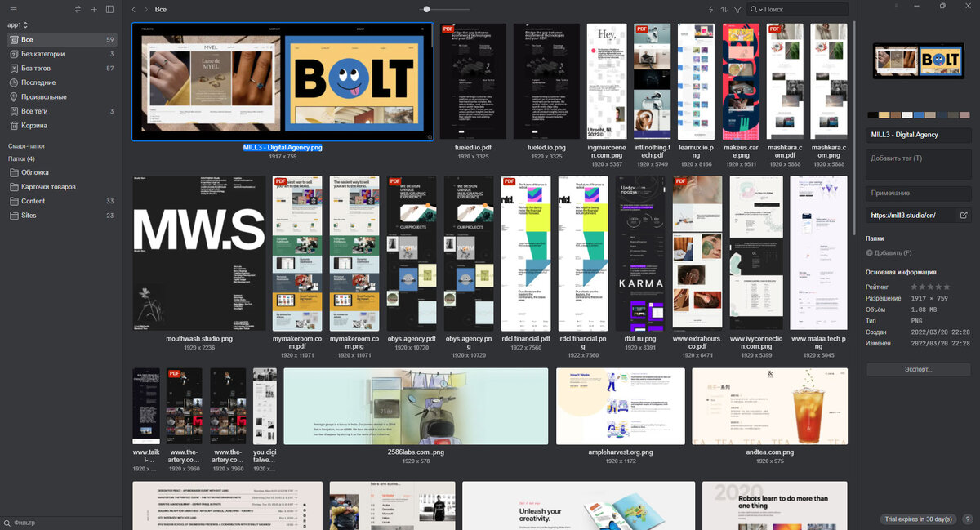
Task: Toggle the sidebar layout icon
Action: pos(110,9)
